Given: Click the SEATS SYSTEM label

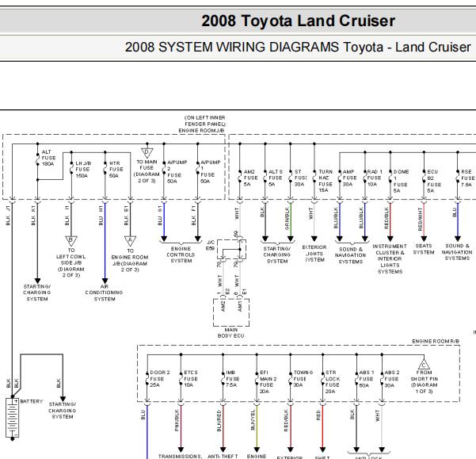Looking at the screenshot, I should 424,249.
